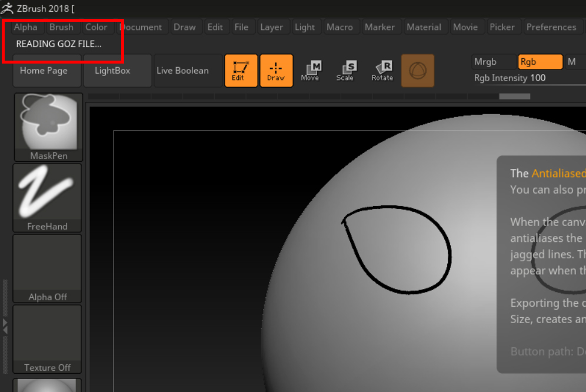586x392 pixels.
Task: Click the sphere model in canvas
Action: coord(424,253)
